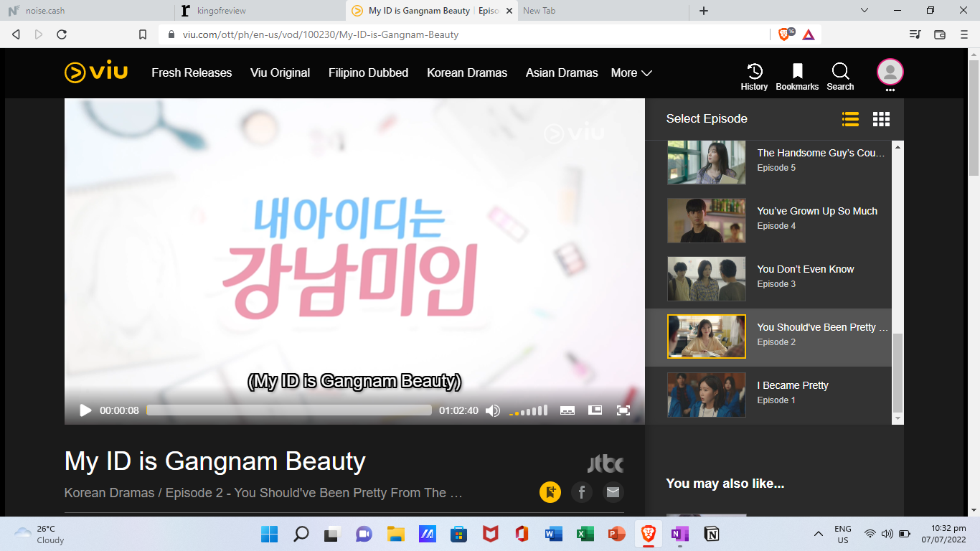Click the browser Forward arrow

(x=39, y=34)
